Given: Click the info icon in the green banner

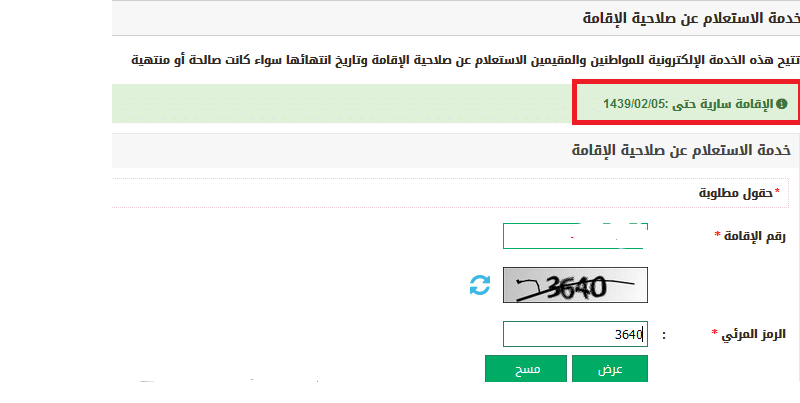Looking at the screenshot, I should coord(781,104).
